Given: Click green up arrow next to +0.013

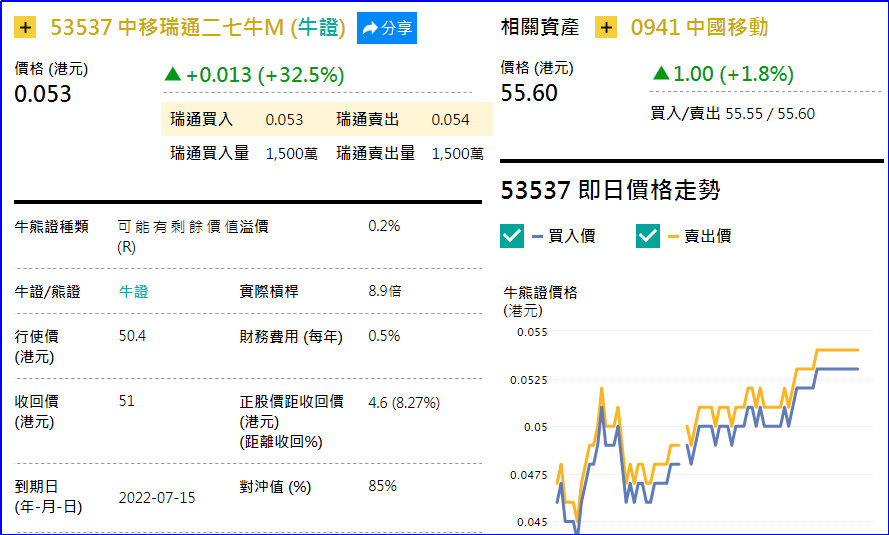Looking at the screenshot, I should 173,75.
